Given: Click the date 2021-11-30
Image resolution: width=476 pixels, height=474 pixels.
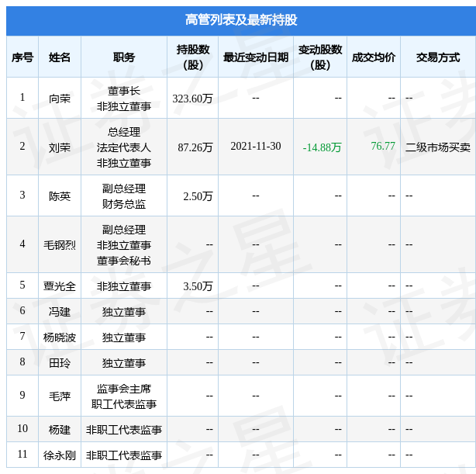Looking at the screenshot, I should (x=256, y=146).
